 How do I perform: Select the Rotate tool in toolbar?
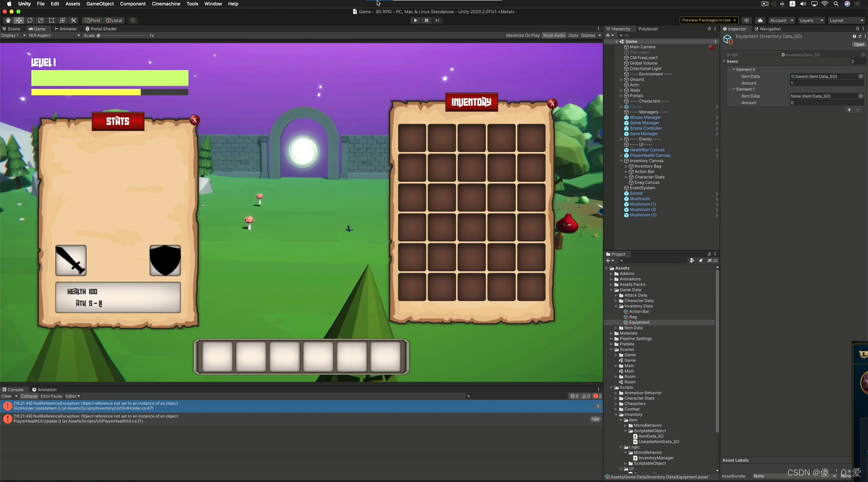coord(30,20)
